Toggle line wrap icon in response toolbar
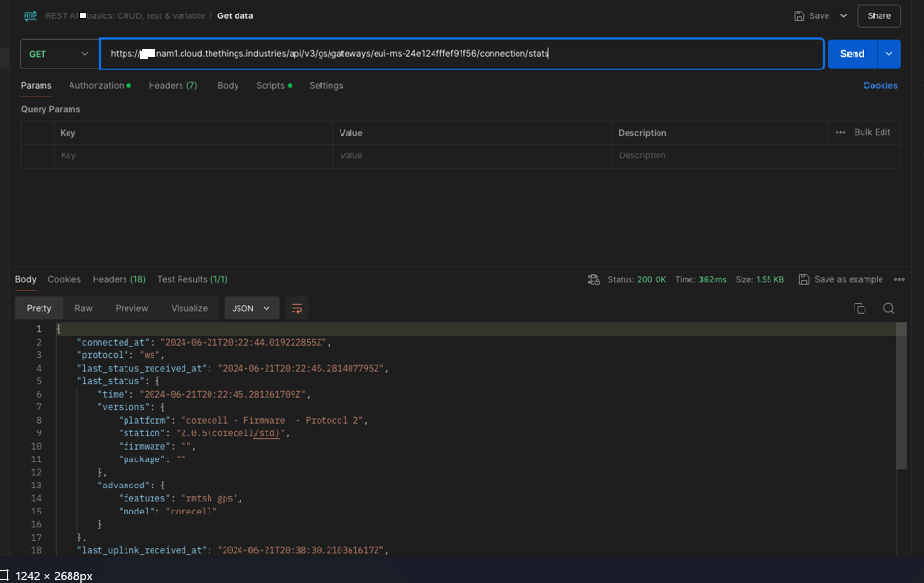This screenshot has width=924, height=583. (x=297, y=308)
